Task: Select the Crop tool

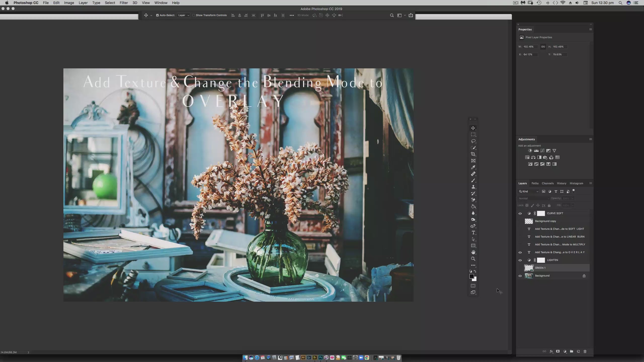Action: (x=473, y=154)
